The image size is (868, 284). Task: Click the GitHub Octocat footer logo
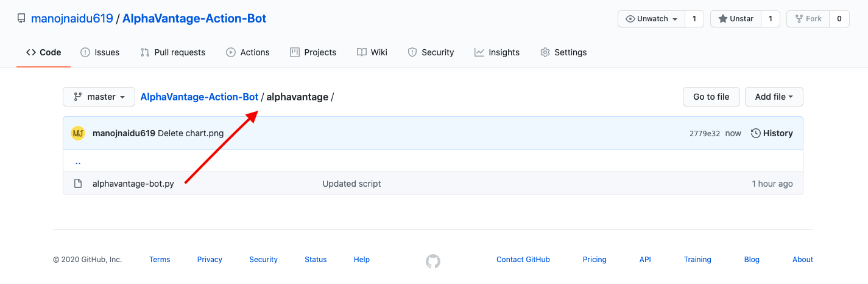pos(433,261)
